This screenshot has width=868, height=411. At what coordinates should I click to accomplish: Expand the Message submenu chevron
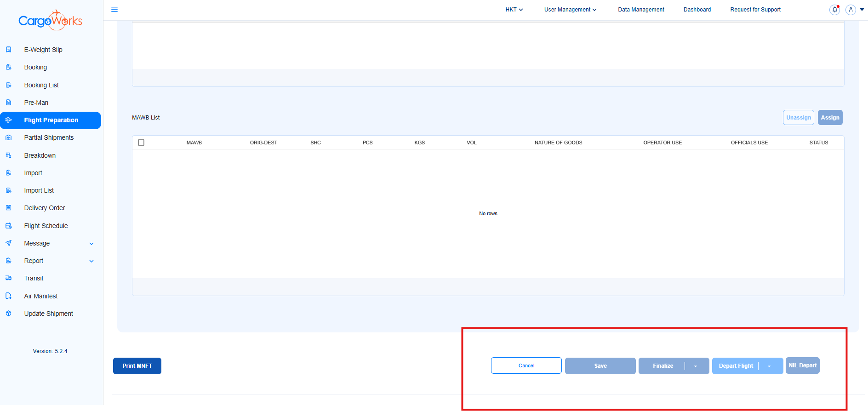point(91,244)
